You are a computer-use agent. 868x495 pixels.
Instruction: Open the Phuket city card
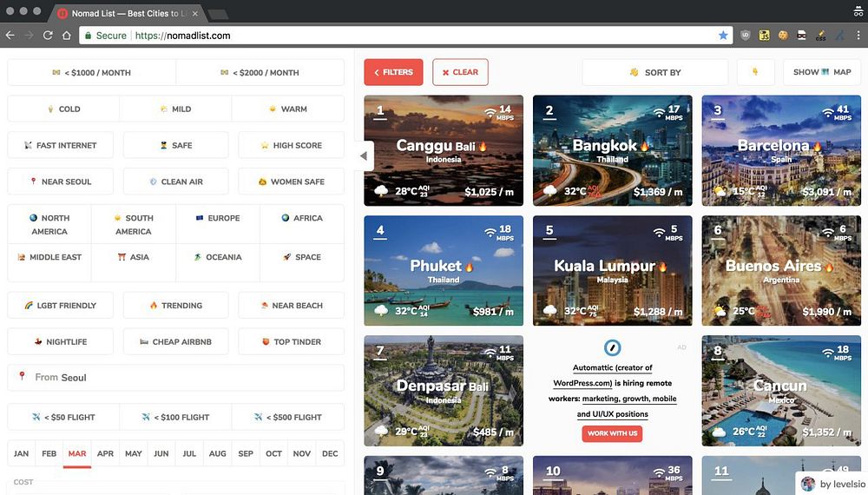tap(444, 271)
